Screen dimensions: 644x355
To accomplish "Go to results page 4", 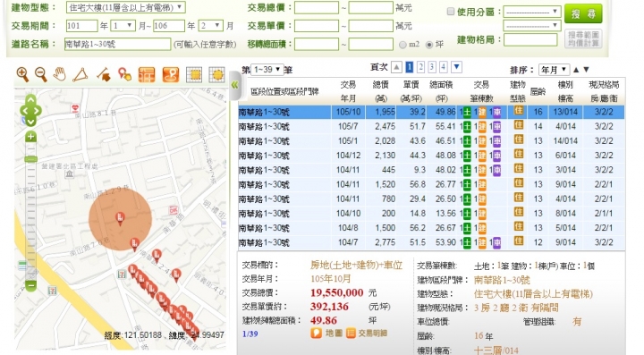I will 443,67.
